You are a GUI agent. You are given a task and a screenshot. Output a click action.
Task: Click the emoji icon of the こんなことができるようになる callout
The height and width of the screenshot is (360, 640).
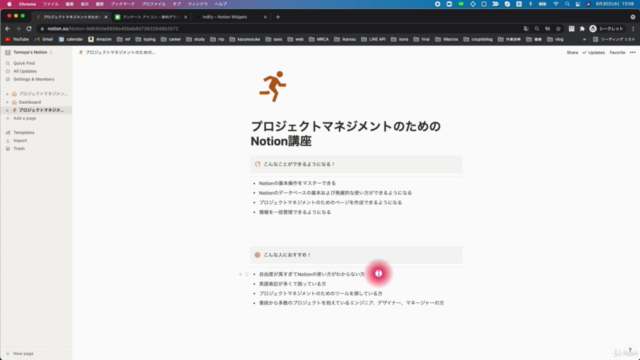click(x=258, y=164)
